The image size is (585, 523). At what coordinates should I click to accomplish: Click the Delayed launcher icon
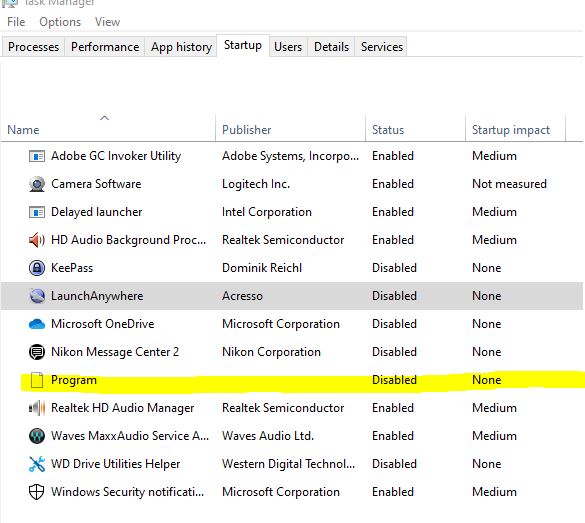click(x=37, y=212)
